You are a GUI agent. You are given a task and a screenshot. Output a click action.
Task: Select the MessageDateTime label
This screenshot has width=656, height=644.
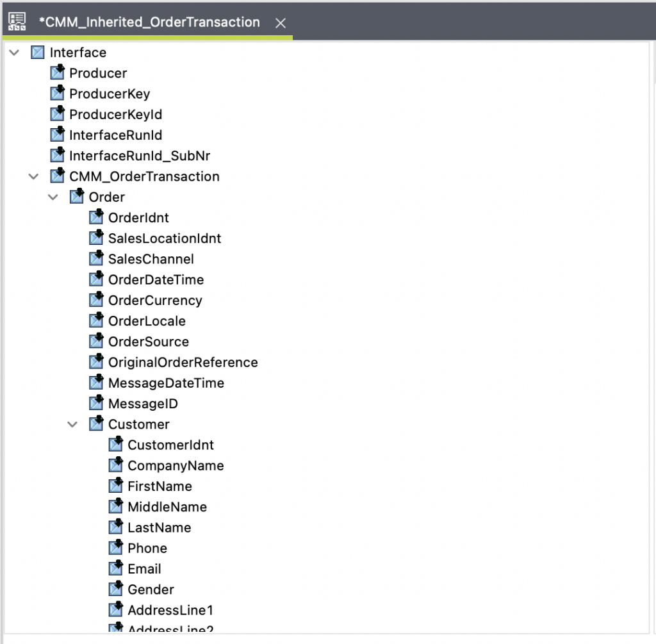point(166,383)
